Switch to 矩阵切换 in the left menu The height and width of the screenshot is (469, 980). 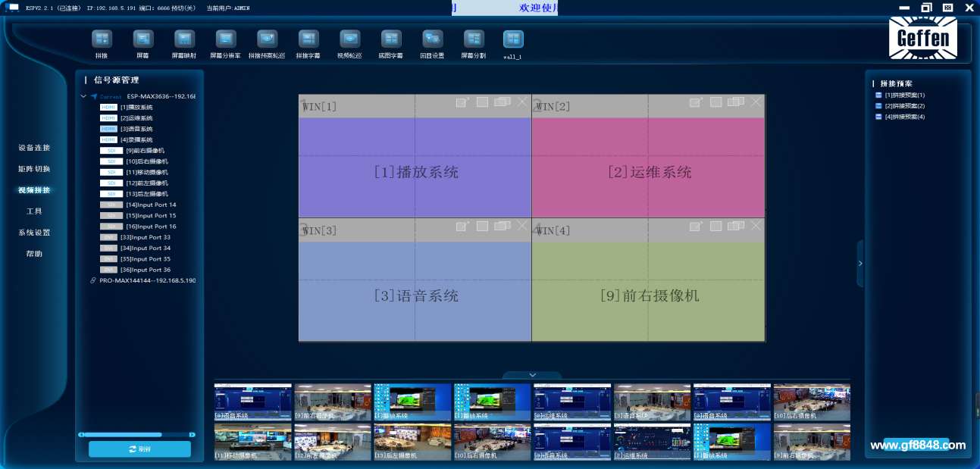pyautogui.click(x=34, y=169)
